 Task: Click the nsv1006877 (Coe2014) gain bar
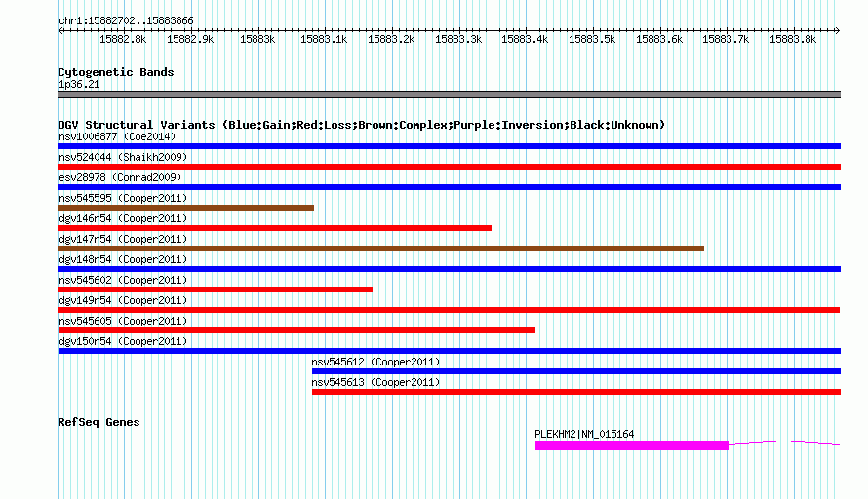[x=449, y=146]
